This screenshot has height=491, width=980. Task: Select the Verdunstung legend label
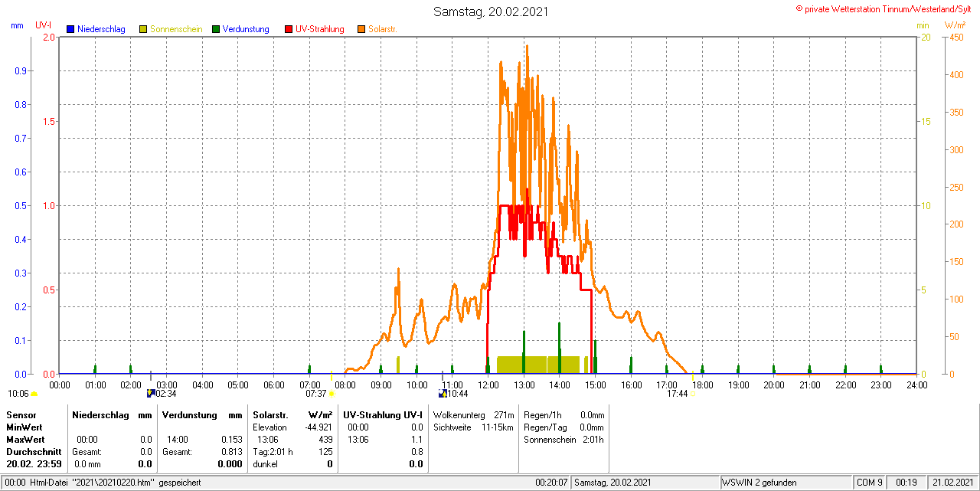246,29
